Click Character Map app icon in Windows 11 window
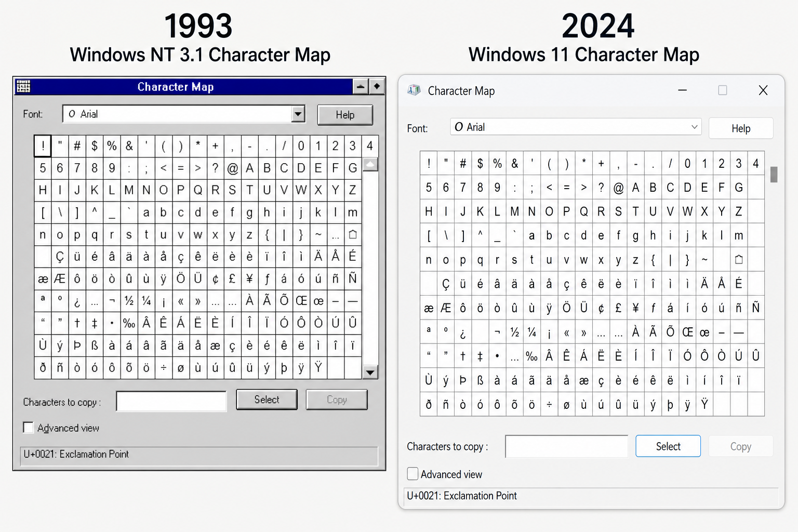This screenshot has height=532, width=798. click(414, 90)
